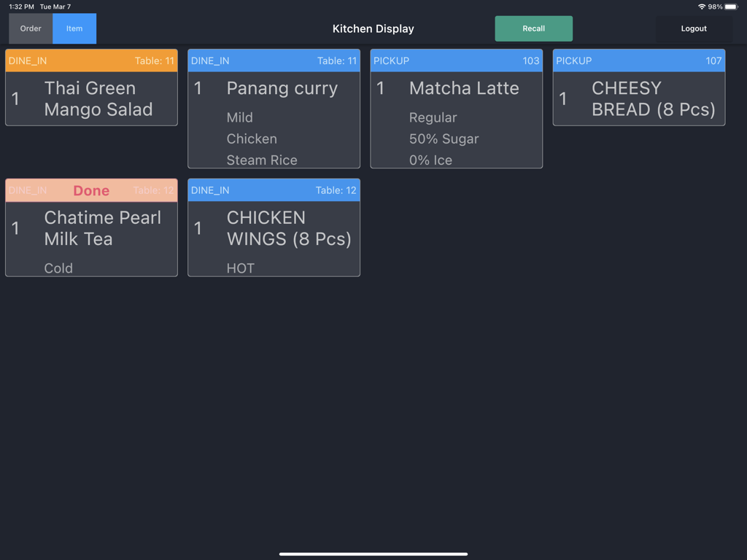The height and width of the screenshot is (560, 747).
Task: Click the Logout button
Action: click(x=693, y=28)
